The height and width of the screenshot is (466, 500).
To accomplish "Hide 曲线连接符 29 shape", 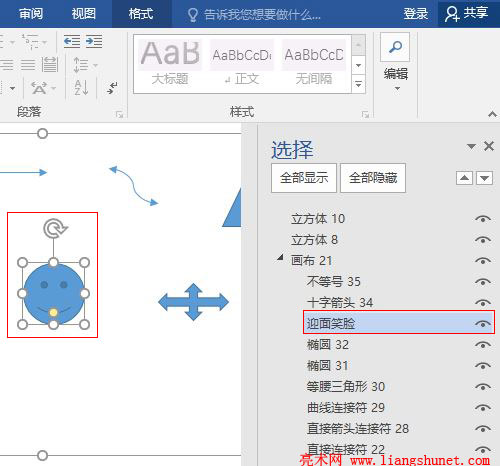I will tap(483, 408).
